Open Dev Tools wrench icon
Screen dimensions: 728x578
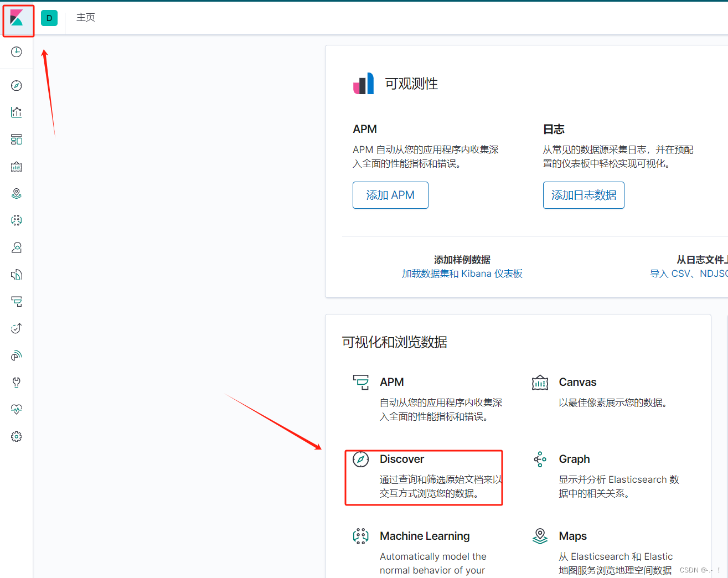click(17, 383)
